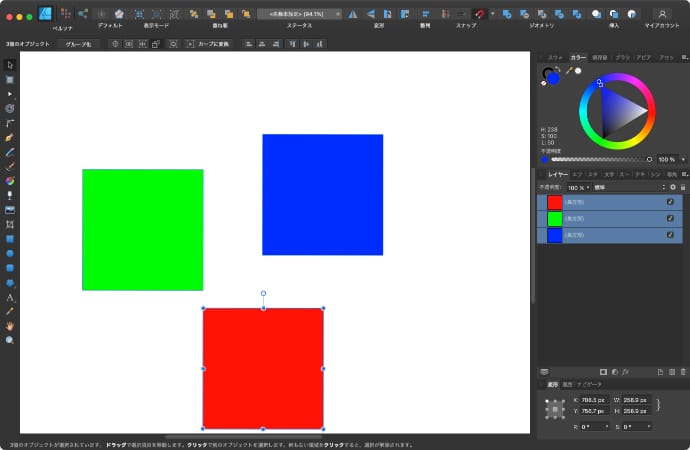
Task: Select the Pen tool in the left toolbar
Action: [10, 135]
